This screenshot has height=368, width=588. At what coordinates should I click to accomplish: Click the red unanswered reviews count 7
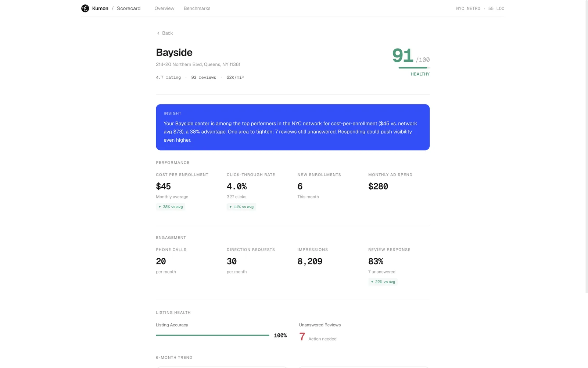[x=302, y=337]
